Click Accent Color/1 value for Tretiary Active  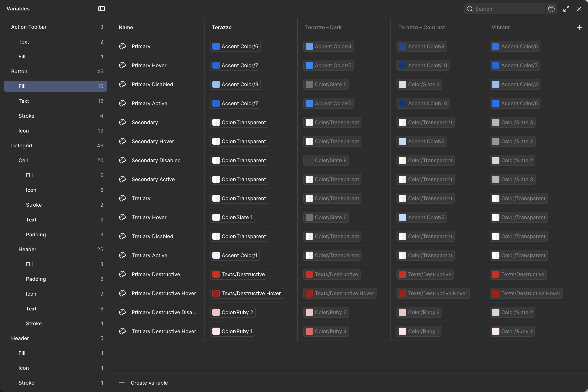click(235, 255)
